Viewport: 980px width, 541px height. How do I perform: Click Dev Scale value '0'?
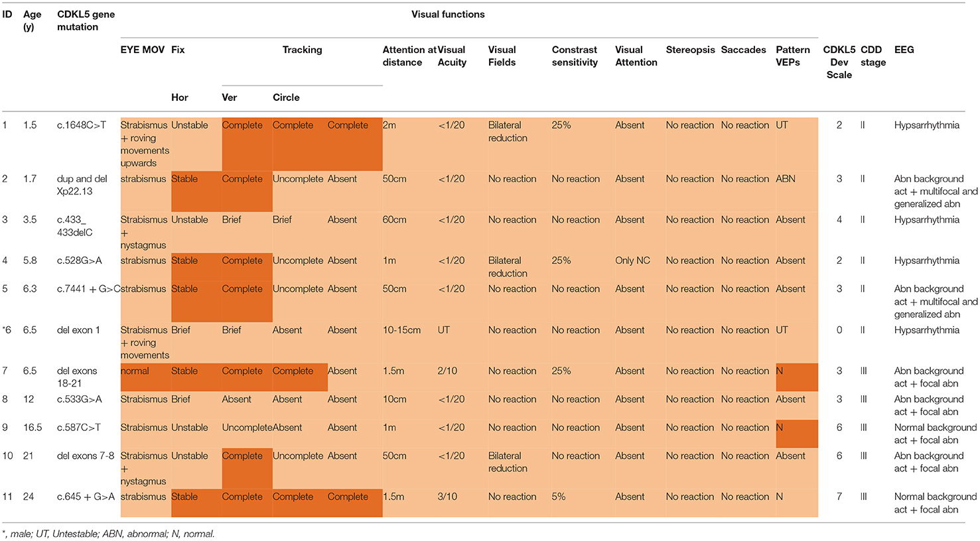click(839, 330)
